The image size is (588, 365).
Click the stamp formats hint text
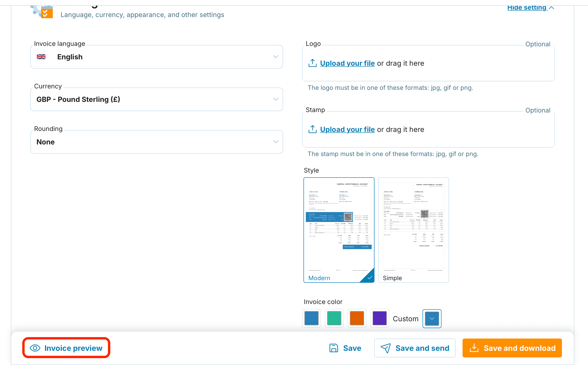[x=393, y=154]
